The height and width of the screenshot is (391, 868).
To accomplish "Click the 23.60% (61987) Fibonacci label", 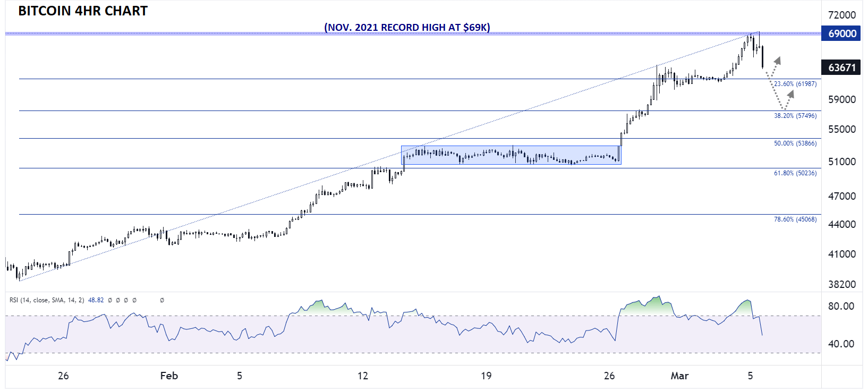I will (795, 84).
